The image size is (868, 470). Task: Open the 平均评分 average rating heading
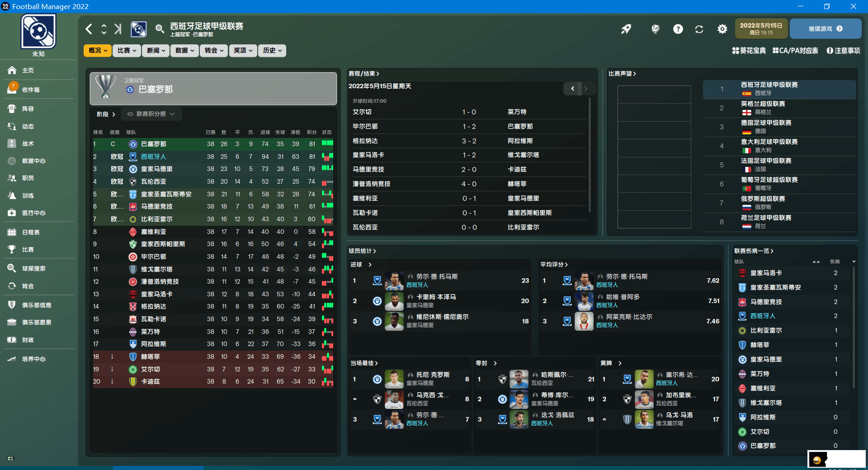[554, 265]
